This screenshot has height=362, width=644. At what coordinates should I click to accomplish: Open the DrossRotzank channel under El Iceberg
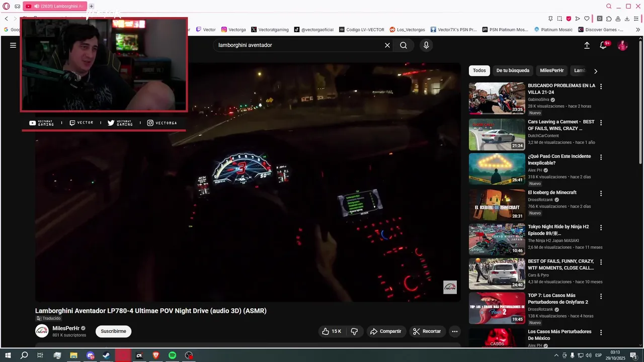[540, 200]
